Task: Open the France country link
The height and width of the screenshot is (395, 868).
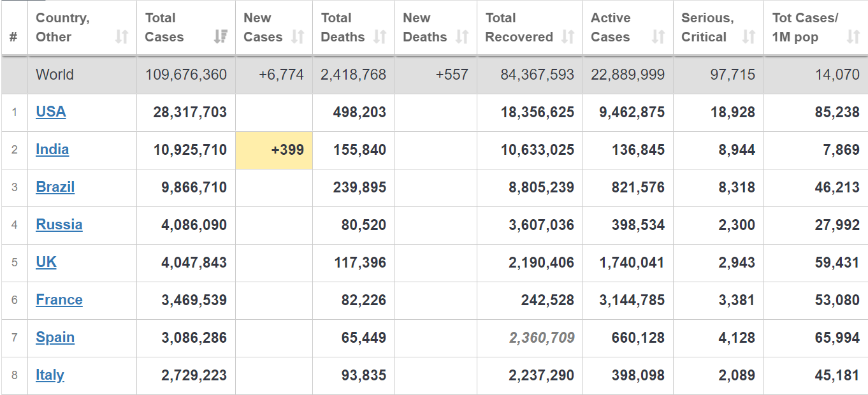Action: point(59,300)
